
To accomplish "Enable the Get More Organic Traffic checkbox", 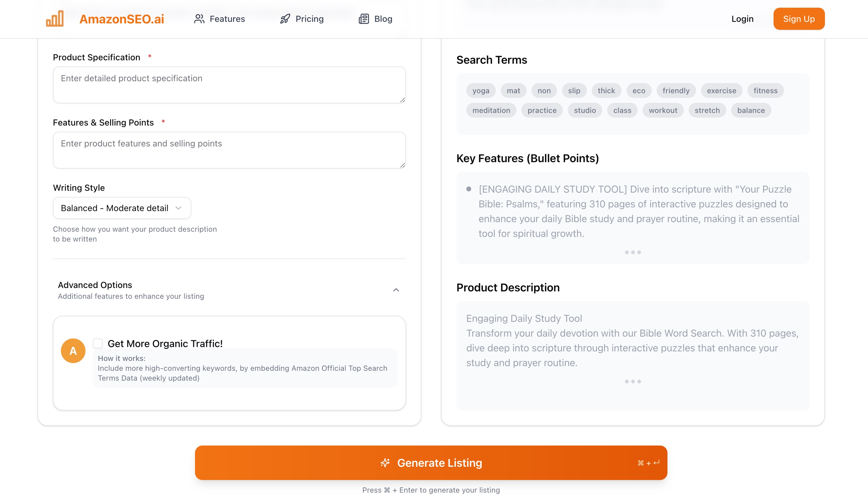I will [x=98, y=343].
